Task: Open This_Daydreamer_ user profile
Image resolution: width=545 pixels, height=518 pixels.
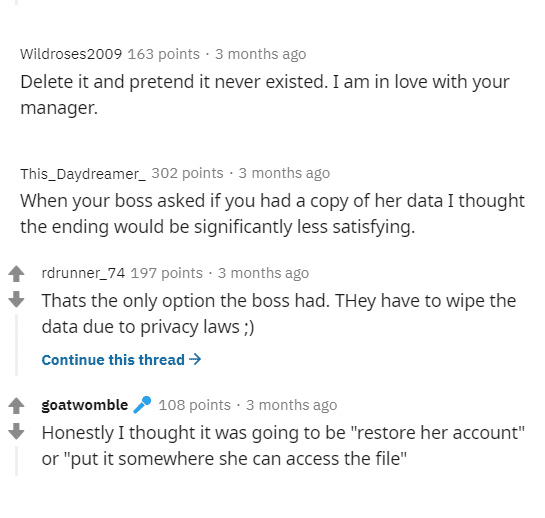Action: [83, 173]
